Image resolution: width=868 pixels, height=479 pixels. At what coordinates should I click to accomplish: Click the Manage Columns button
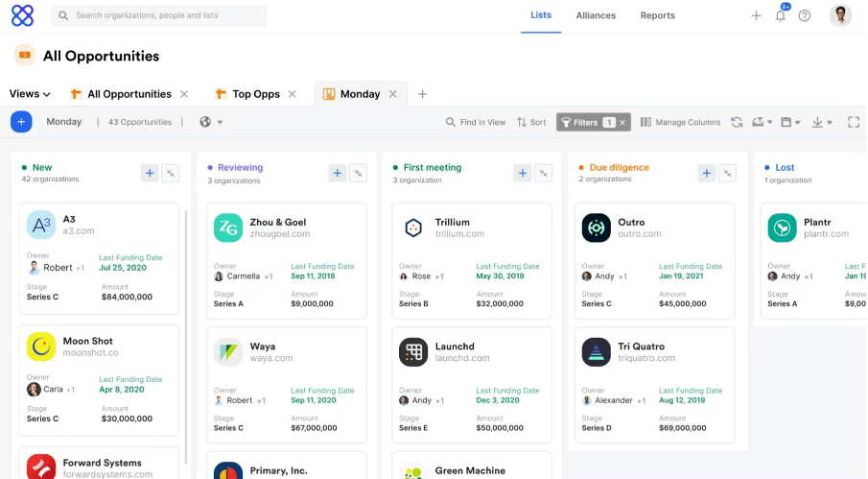[x=680, y=123]
